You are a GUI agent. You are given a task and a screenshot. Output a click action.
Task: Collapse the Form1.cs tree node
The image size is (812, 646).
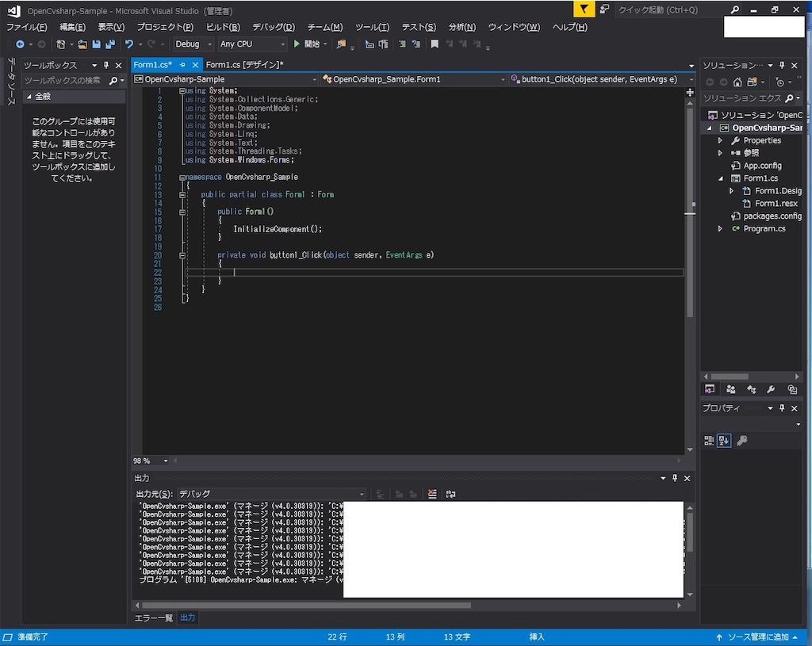(x=720, y=178)
